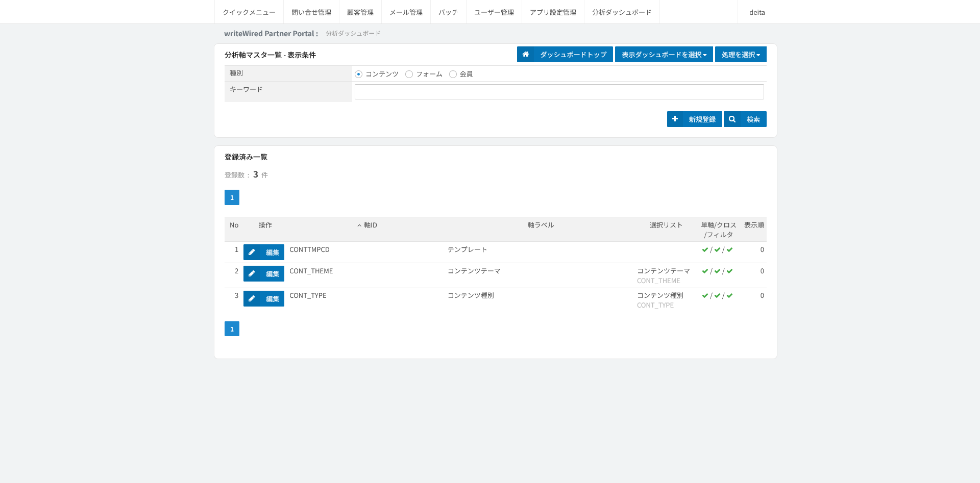Click 登録数 3 件 count text
The image size is (980, 483).
tap(246, 175)
